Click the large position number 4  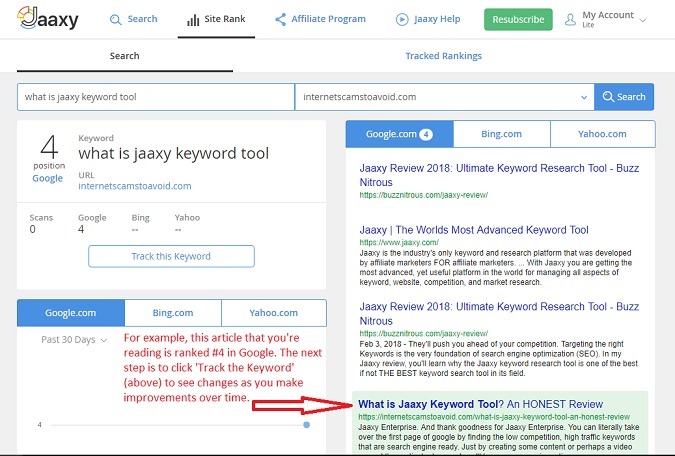pyautogui.click(x=49, y=147)
